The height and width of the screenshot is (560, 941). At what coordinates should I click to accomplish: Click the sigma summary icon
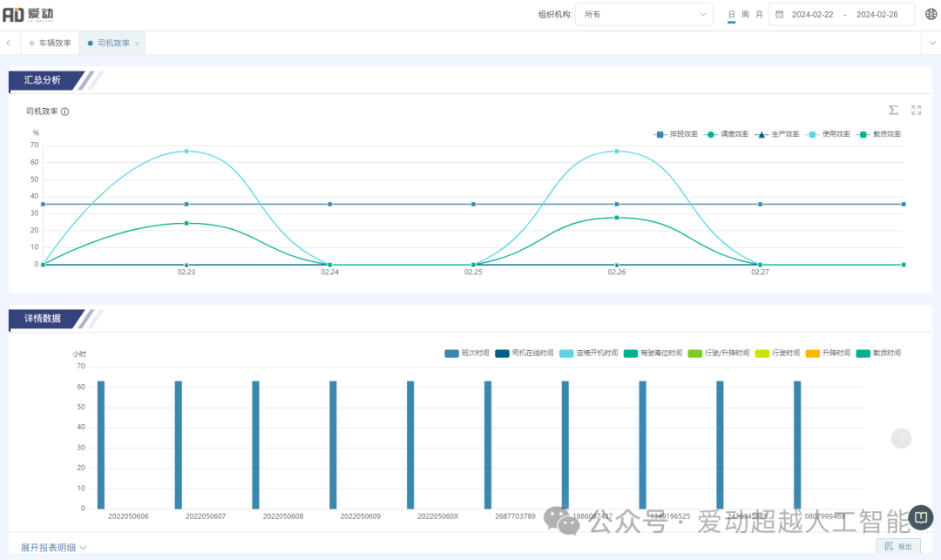893,110
